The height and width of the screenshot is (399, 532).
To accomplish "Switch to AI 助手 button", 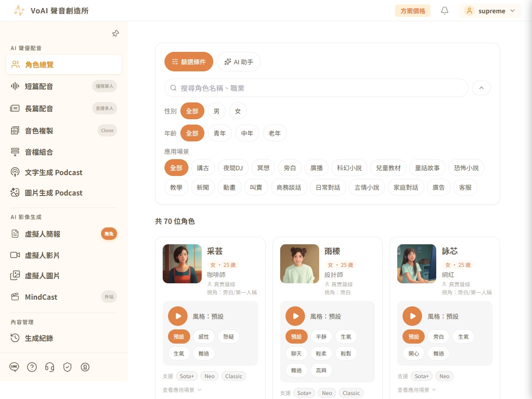I will point(239,62).
